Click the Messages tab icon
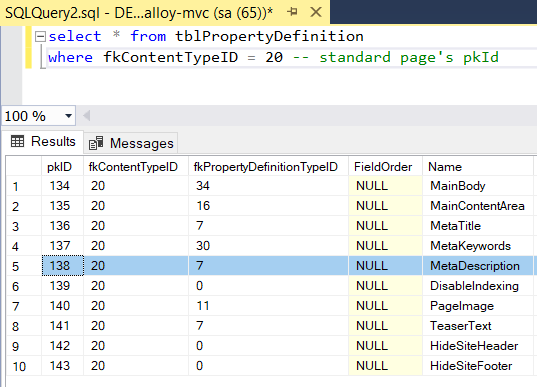 pos(96,143)
